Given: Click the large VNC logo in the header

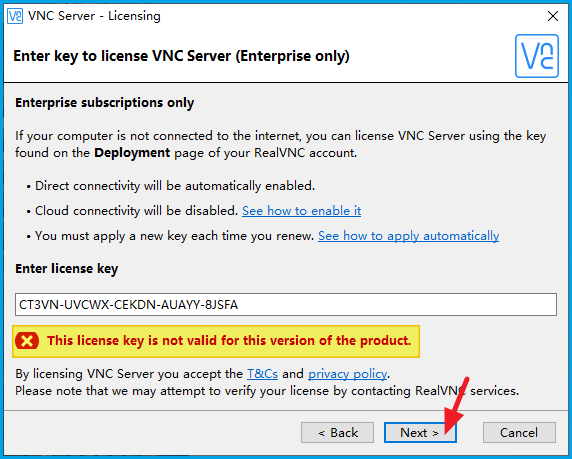Looking at the screenshot, I should point(537,56).
